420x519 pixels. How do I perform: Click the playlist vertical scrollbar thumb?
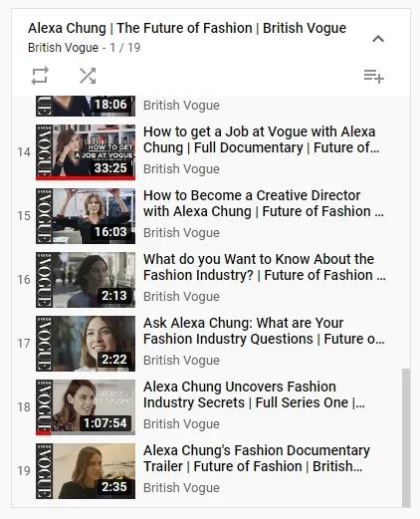point(406,437)
